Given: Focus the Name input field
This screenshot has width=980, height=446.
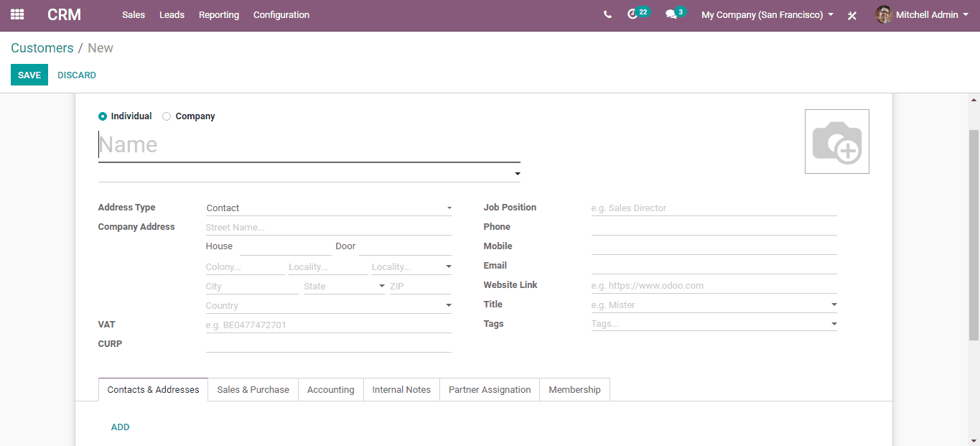Looking at the screenshot, I should (309, 145).
